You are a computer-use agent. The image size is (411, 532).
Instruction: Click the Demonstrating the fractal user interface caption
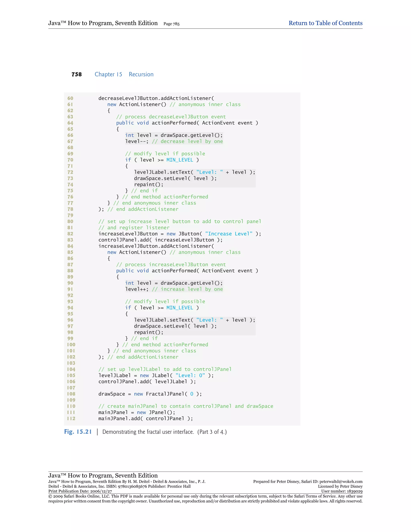148,432
